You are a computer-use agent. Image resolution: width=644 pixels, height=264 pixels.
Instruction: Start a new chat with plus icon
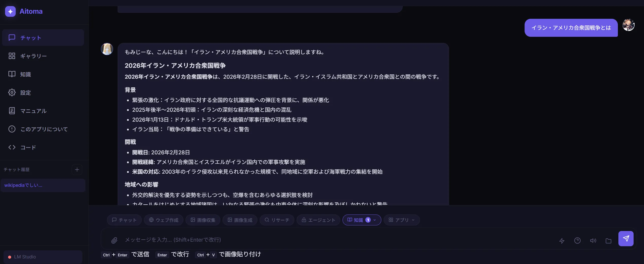77,170
